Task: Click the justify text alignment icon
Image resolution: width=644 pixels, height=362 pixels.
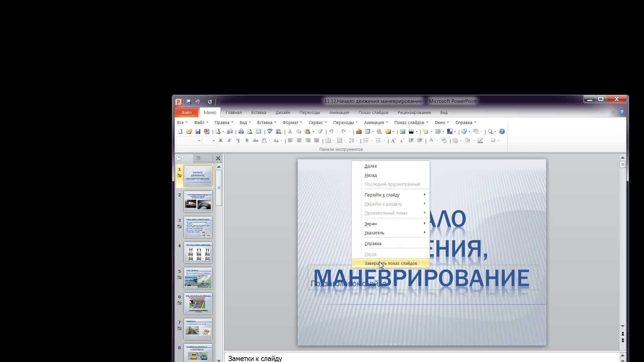Action: [317, 140]
